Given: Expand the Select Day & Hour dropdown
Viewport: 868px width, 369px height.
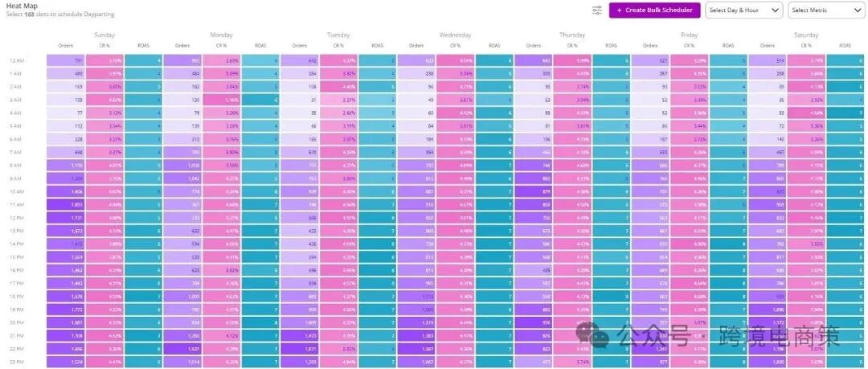Looking at the screenshot, I should 743,10.
